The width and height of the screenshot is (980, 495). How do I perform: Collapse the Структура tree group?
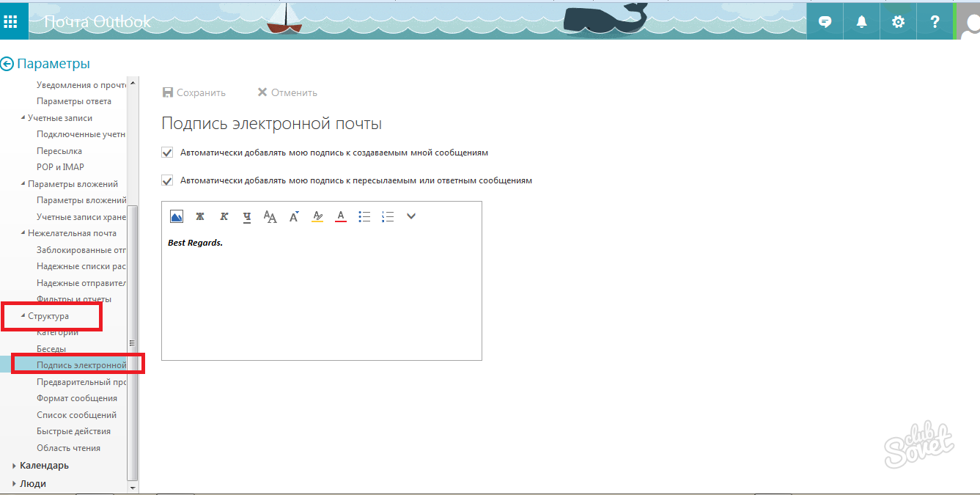tap(22, 315)
